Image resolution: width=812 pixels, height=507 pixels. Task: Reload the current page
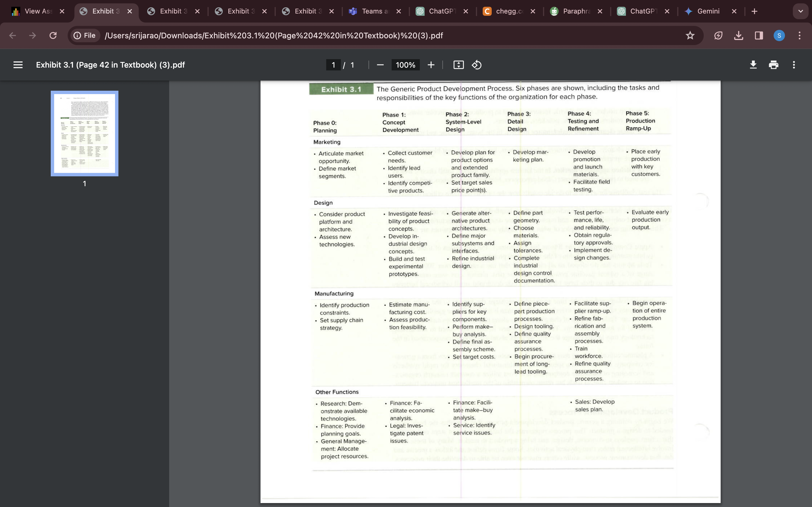[x=53, y=35]
